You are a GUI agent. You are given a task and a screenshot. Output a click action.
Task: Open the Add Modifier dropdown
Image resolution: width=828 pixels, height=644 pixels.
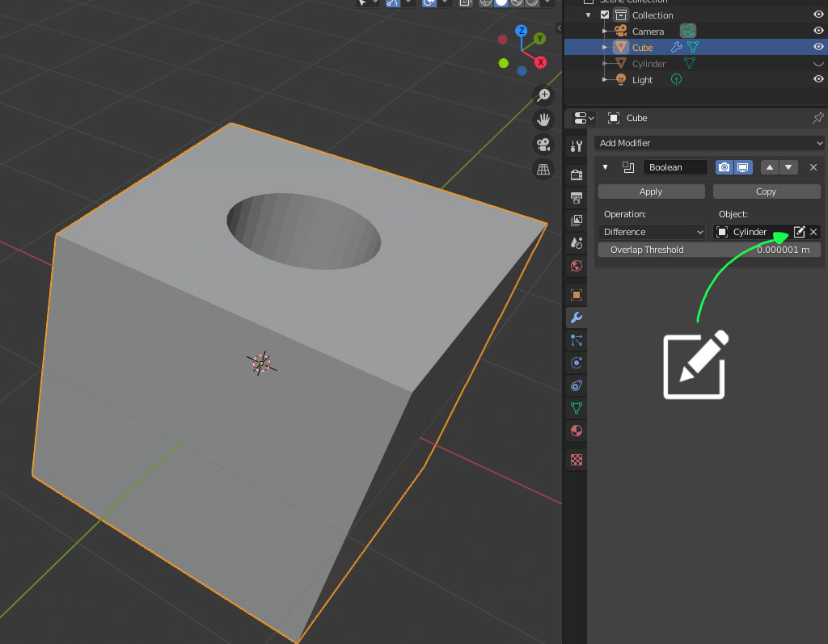point(709,143)
